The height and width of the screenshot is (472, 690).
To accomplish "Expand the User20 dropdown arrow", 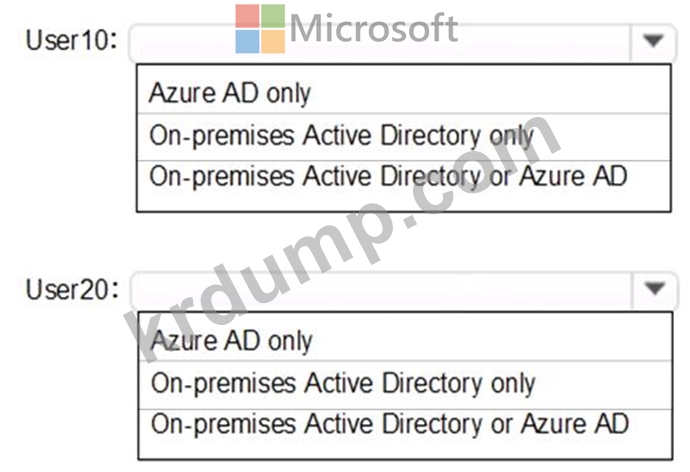I will point(655,289).
